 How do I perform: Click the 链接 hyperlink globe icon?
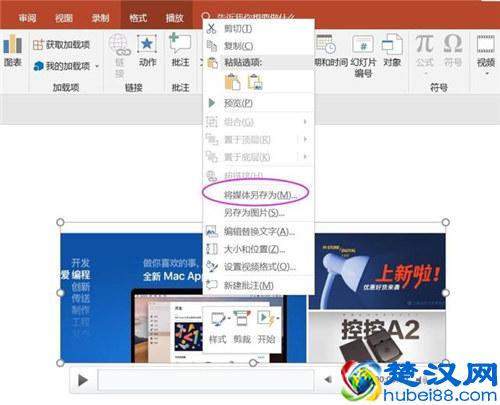(x=119, y=45)
